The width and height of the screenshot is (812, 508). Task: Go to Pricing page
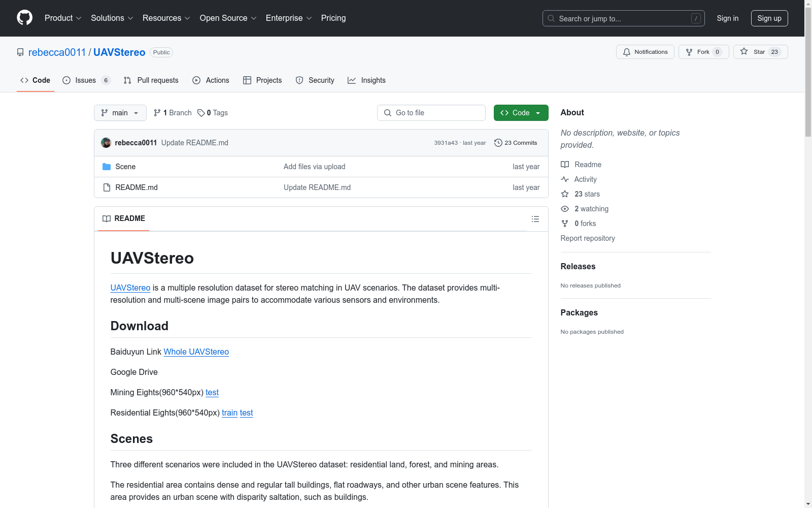pos(333,18)
